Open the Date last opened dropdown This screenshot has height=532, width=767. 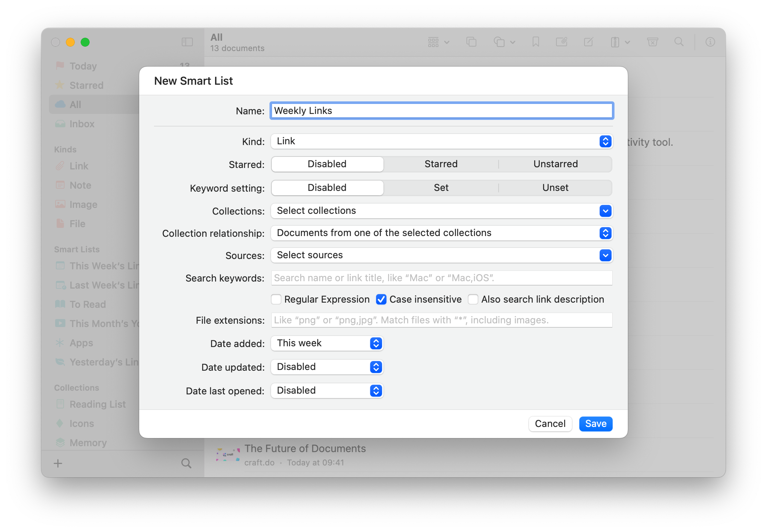327,391
